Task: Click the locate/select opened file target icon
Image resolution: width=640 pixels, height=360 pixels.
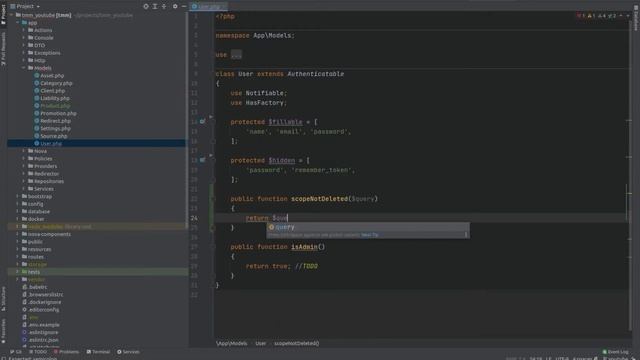Action: click(146, 6)
